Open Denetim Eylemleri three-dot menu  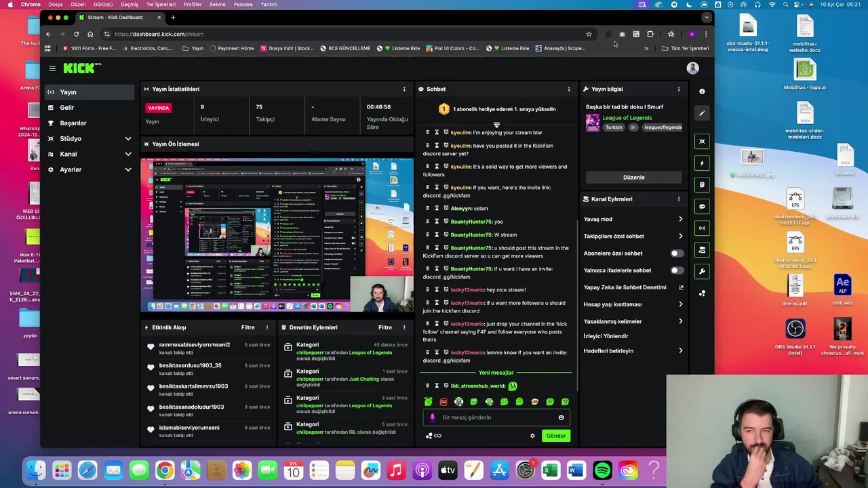[x=404, y=327]
